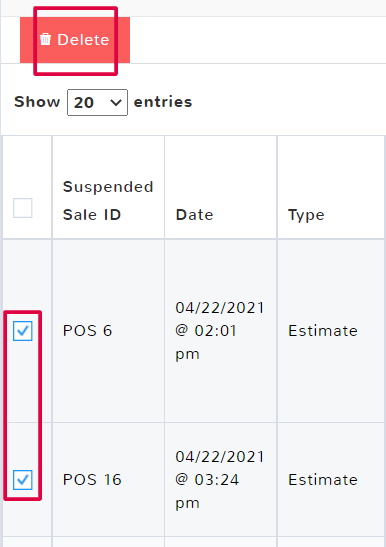Click the 04/22/2021 @ 02:01 pm date cell

pos(221,331)
